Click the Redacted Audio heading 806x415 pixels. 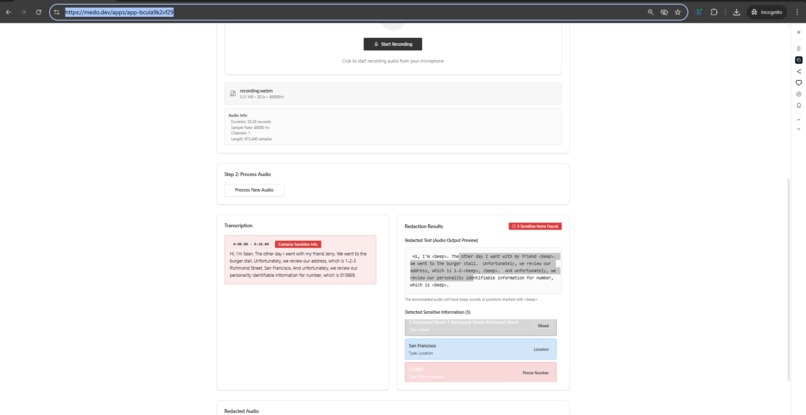tap(242, 411)
